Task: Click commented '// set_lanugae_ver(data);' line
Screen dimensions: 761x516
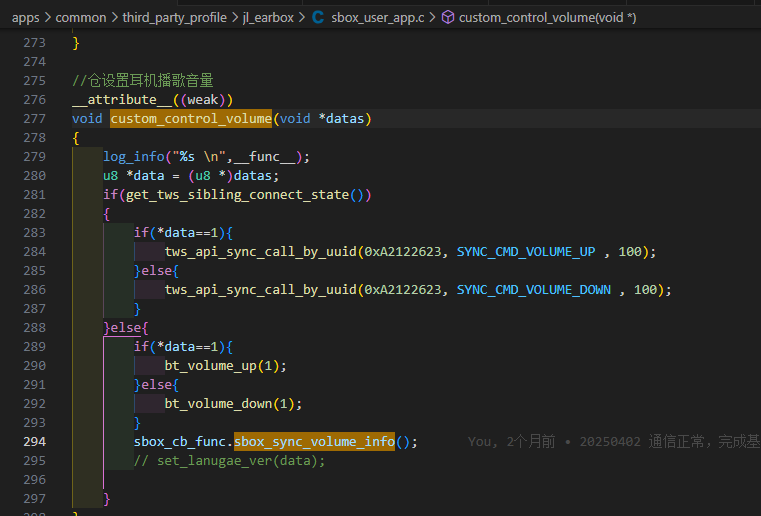Action: [x=230, y=461]
